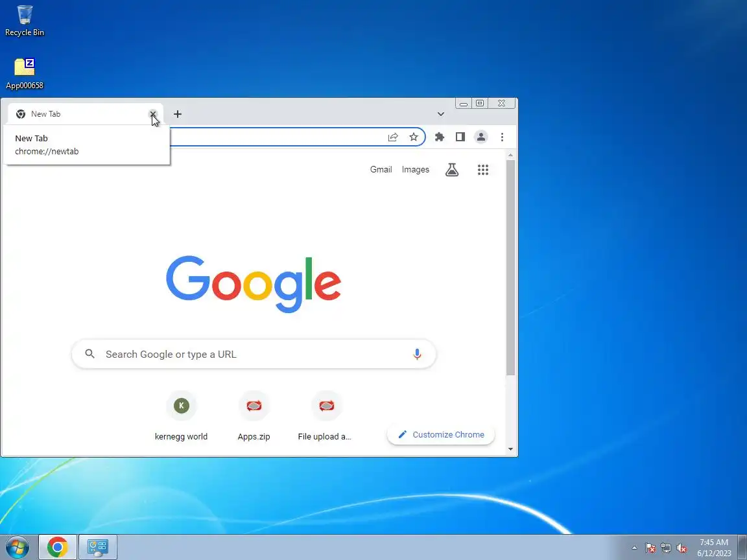
Task: Open a new tab with plus button
Action: click(178, 114)
